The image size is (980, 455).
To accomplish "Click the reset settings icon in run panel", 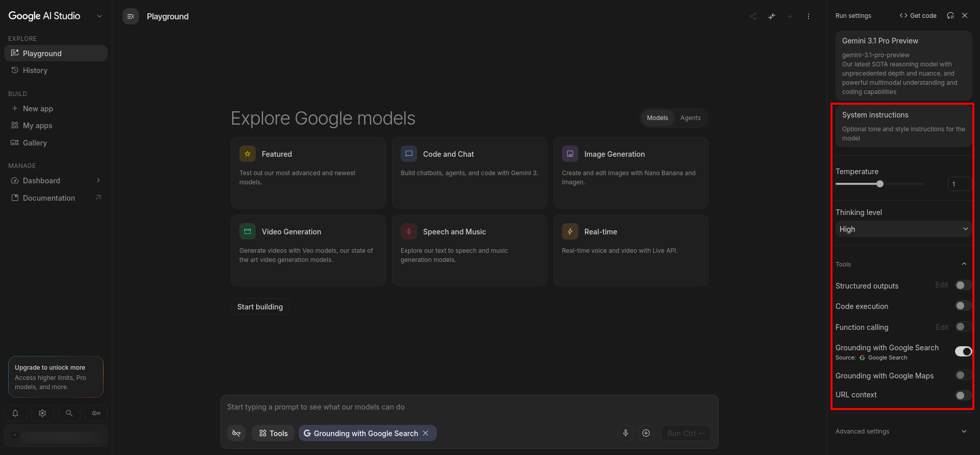I will click(x=950, y=15).
